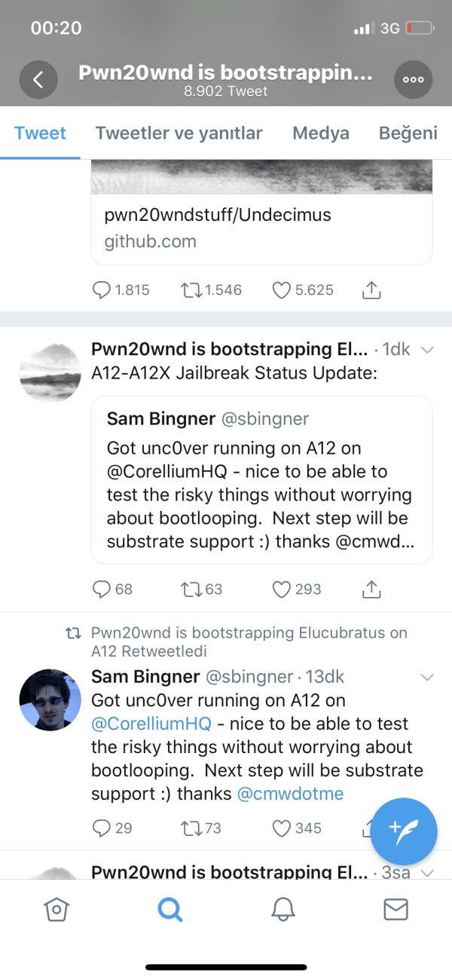Viewport: 452px width, 980px height.
Task: Compose a new tweet with feather button
Action: point(404,830)
